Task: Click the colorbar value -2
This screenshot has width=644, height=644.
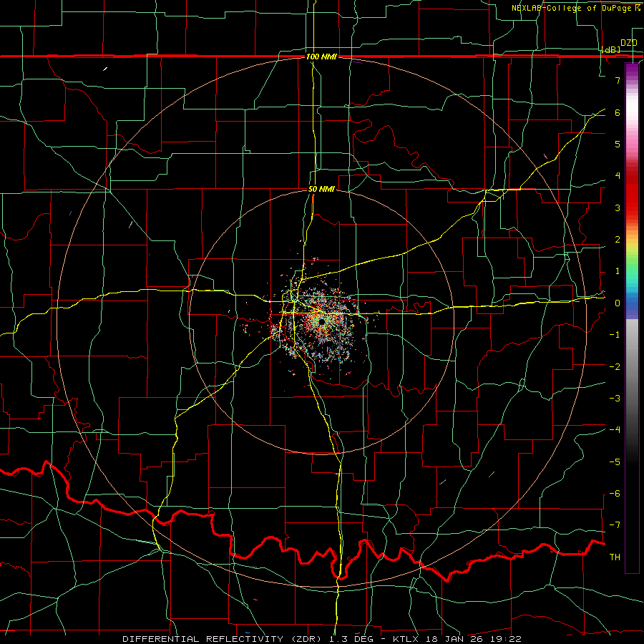Action: (615, 367)
